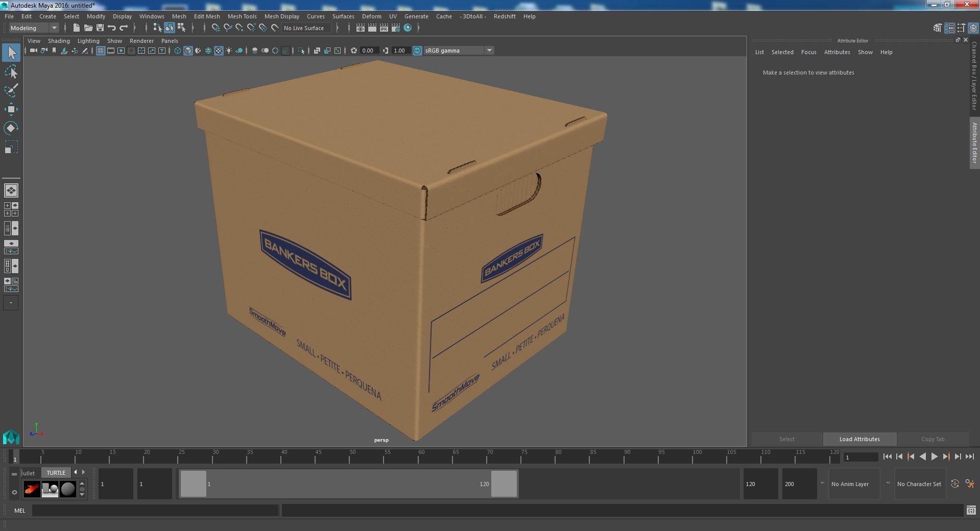The width and height of the screenshot is (980, 531).
Task: Click the range slider end handle
Action: 504,484
